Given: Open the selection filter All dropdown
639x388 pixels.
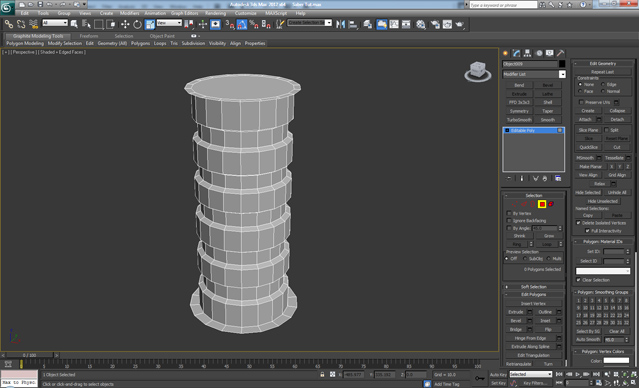Looking at the screenshot, I should (55, 23).
